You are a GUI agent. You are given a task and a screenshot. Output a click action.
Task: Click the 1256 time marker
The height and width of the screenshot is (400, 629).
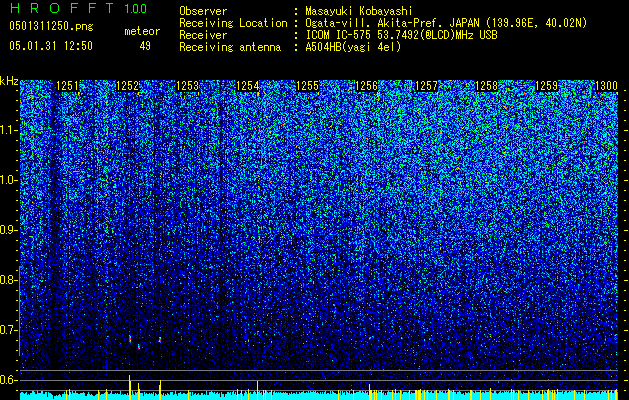[367, 86]
